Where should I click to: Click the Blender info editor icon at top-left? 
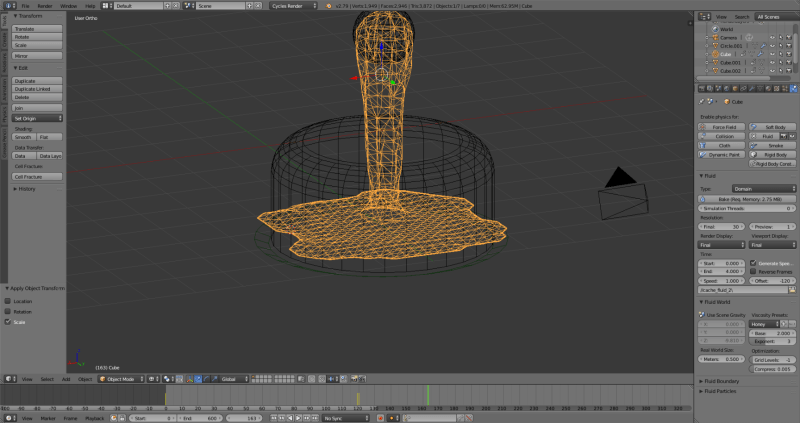point(10,6)
